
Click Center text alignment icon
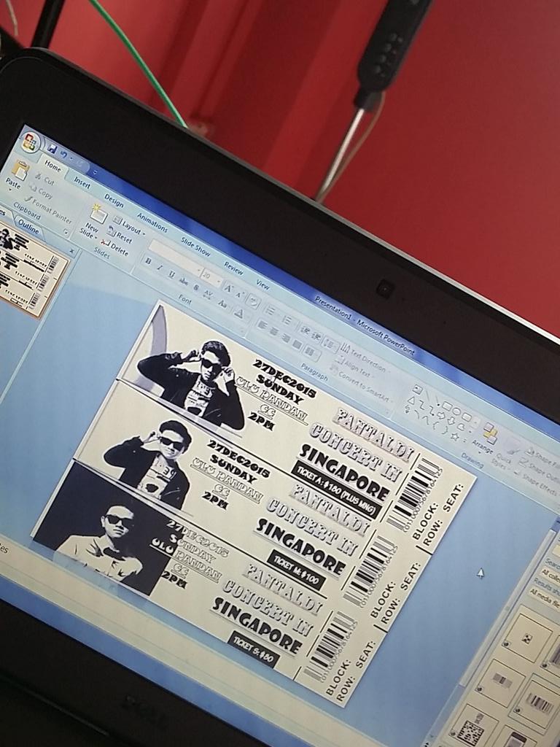pyautogui.click(x=273, y=332)
